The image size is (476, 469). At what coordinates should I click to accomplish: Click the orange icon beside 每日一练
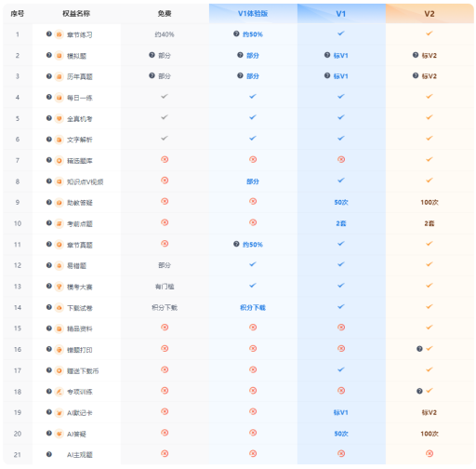pos(59,98)
